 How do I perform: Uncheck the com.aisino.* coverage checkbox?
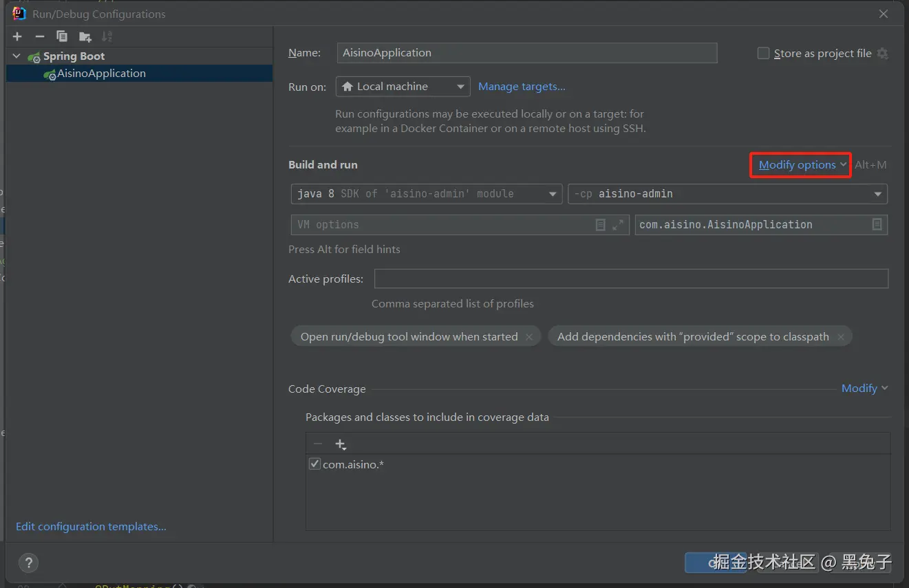pos(314,464)
